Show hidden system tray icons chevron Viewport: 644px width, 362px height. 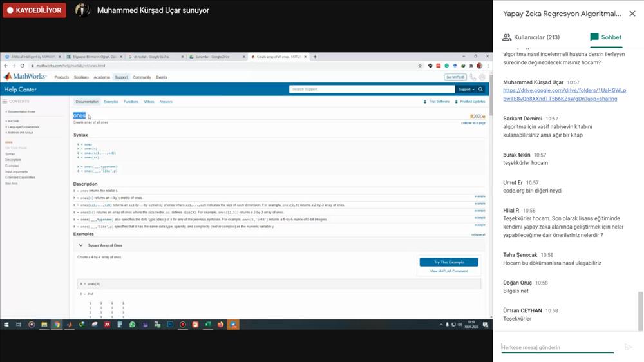click(x=441, y=325)
